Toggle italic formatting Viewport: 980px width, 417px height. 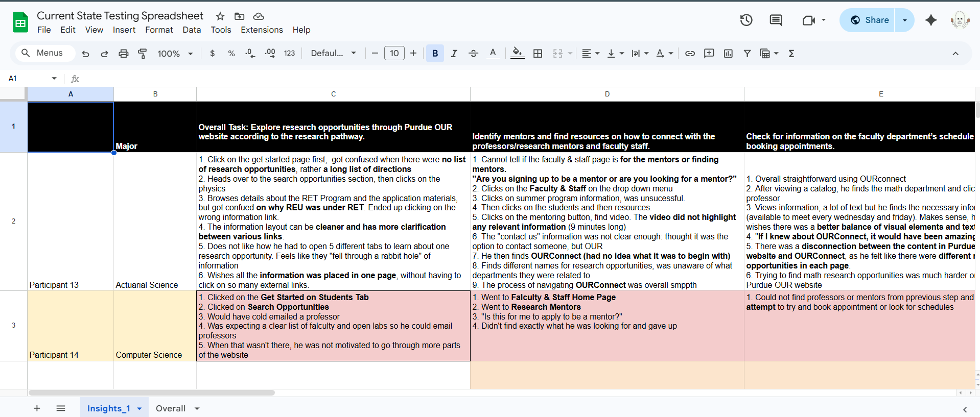pyautogui.click(x=454, y=54)
